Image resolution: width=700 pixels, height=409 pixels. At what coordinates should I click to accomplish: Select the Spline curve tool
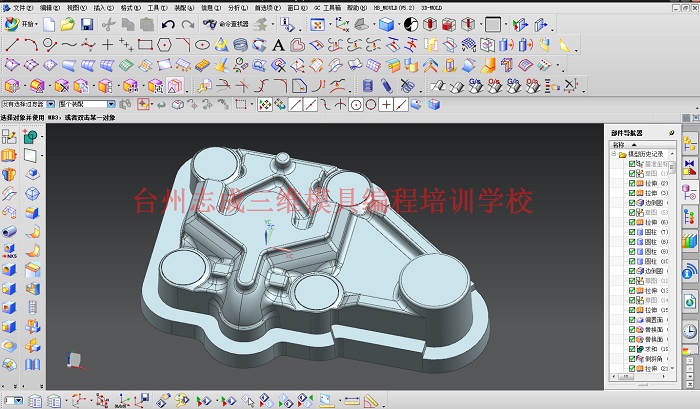69,45
